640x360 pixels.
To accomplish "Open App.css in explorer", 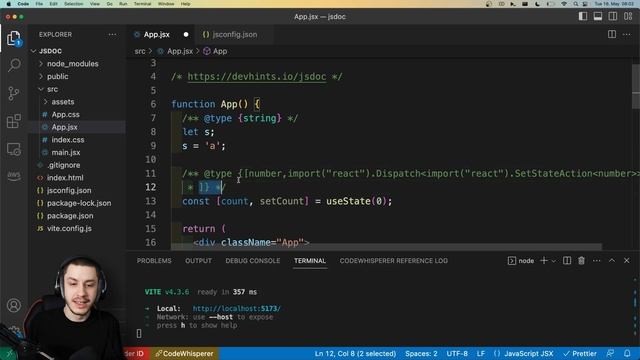I will pos(65,114).
